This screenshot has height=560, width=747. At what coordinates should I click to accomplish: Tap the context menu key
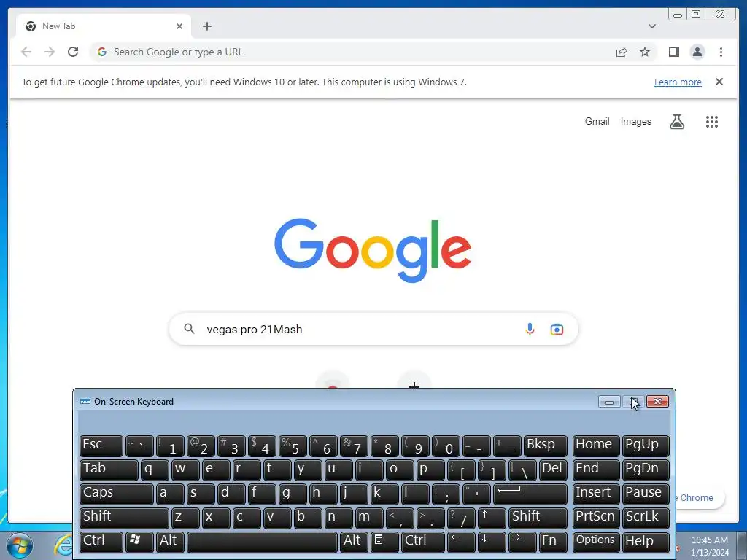384,542
